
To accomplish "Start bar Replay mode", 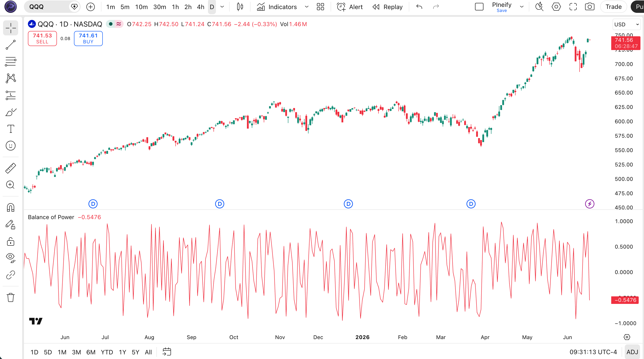I will 387,7.
